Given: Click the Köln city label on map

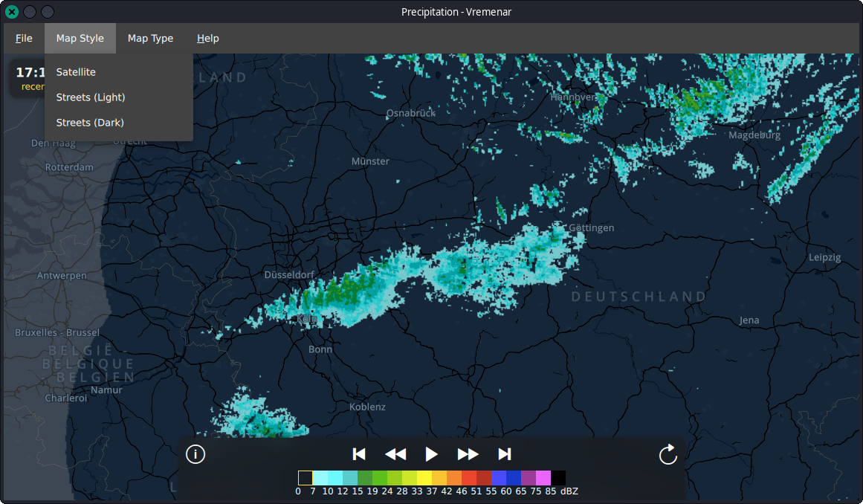Looking at the screenshot, I should pyautogui.click(x=307, y=319).
